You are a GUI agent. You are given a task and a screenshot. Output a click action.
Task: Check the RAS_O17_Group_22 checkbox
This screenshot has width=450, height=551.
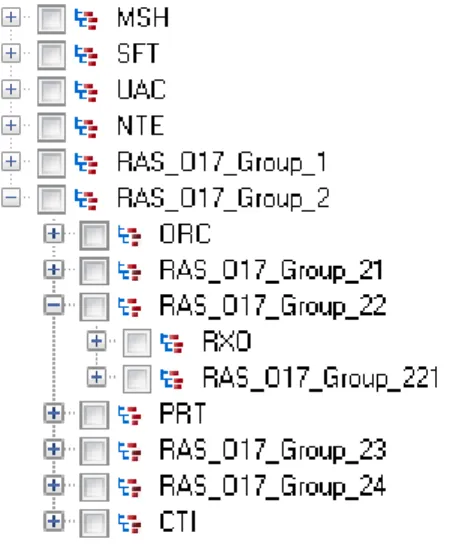point(94,307)
